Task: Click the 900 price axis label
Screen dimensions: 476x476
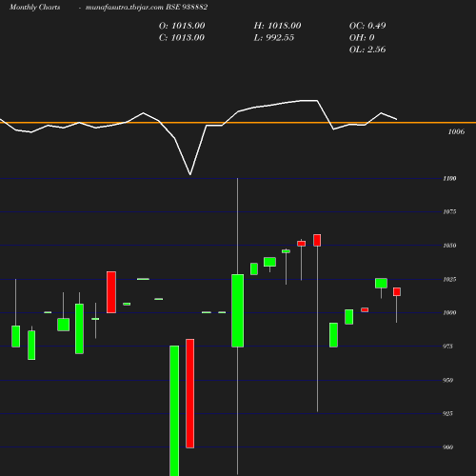Action: [x=447, y=447]
